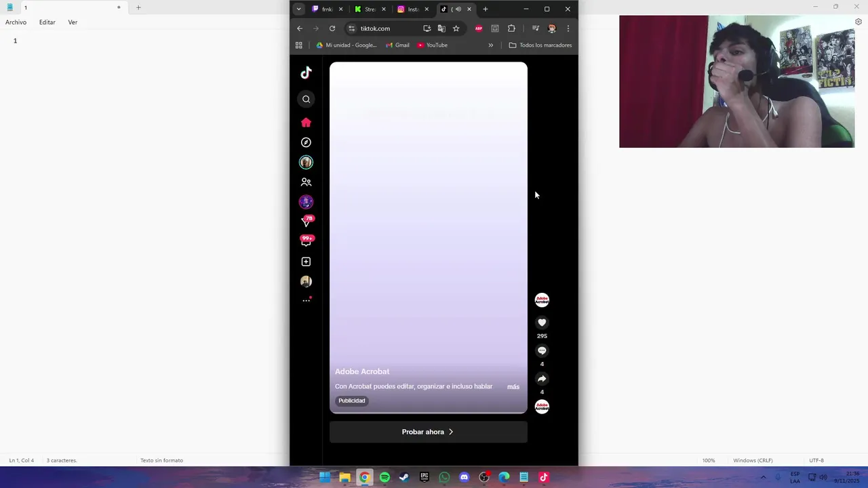
Task: Go back in Chrome
Action: [x=300, y=28]
